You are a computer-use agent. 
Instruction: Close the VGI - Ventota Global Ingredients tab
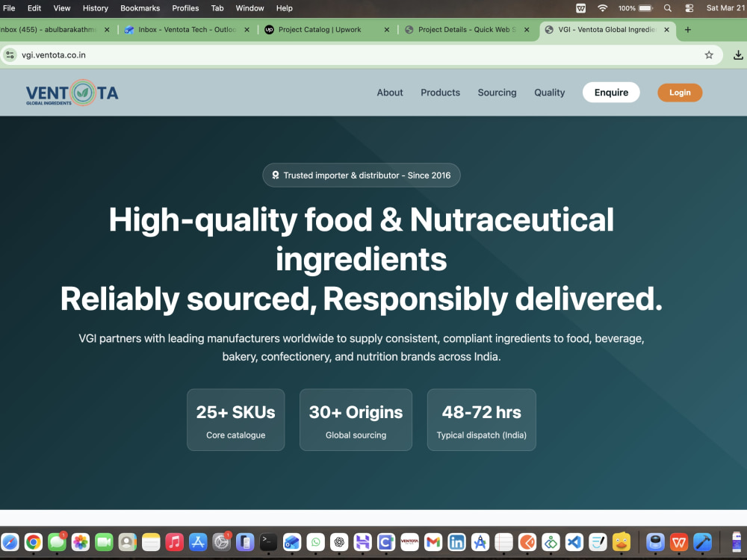click(x=666, y=30)
